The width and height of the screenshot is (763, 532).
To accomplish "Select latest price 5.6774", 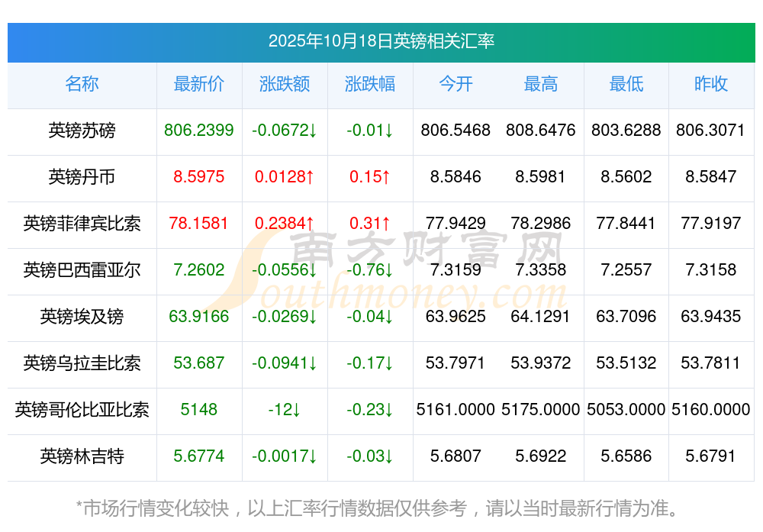I will 199,456.
